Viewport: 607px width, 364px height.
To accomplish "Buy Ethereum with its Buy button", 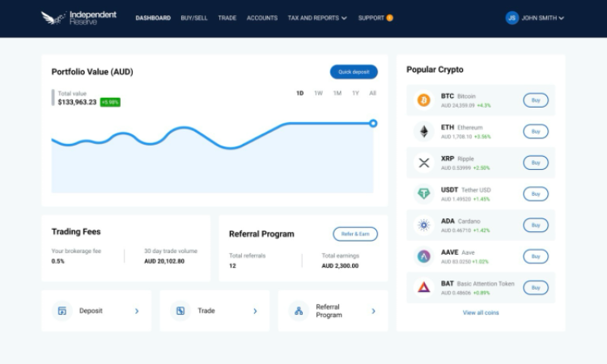I will pos(536,132).
